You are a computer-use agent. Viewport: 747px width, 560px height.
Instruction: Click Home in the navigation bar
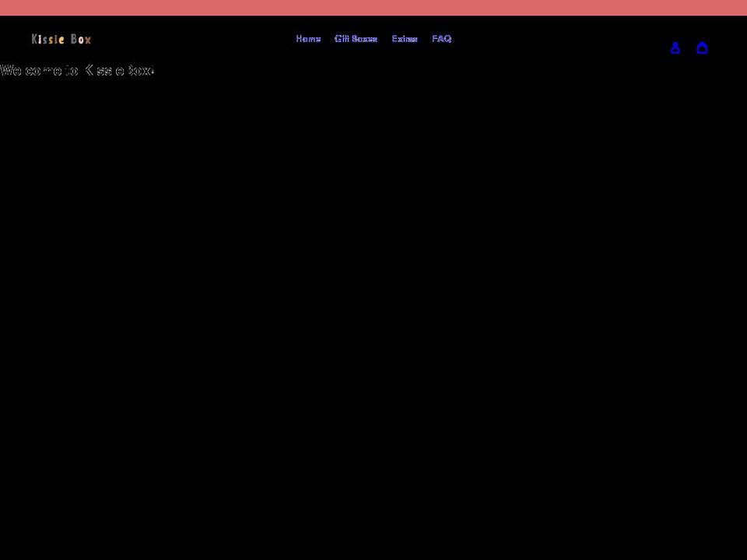tap(308, 39)
